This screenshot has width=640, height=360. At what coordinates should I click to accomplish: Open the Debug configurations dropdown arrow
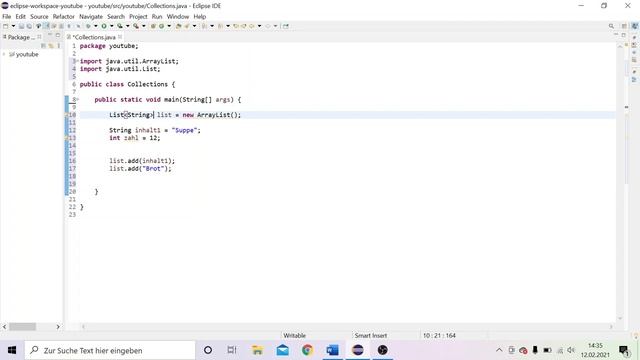click(x=96, y=26)
